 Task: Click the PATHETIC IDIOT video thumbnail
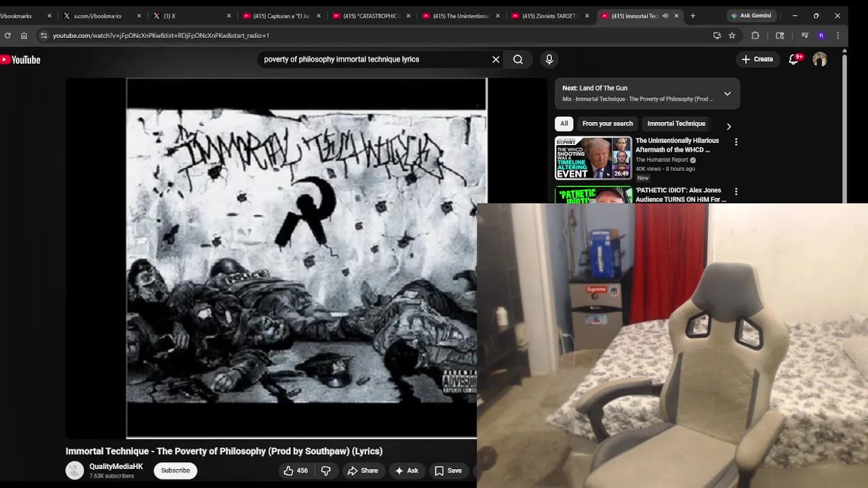point(593,195)
